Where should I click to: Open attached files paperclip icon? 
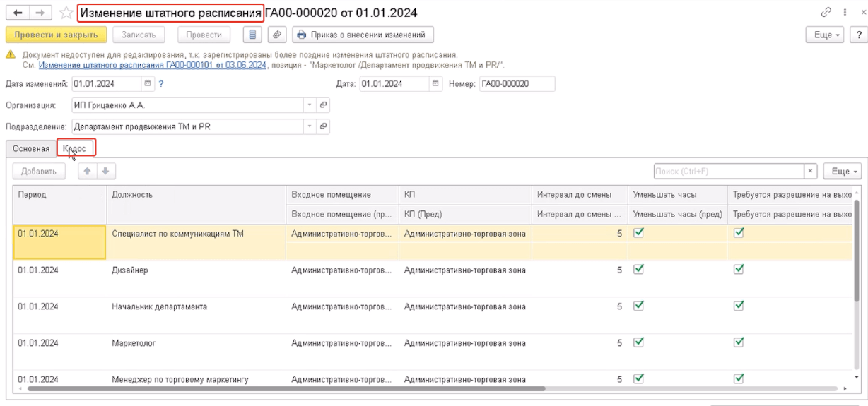pyautogui.click(x=277, y=35)
